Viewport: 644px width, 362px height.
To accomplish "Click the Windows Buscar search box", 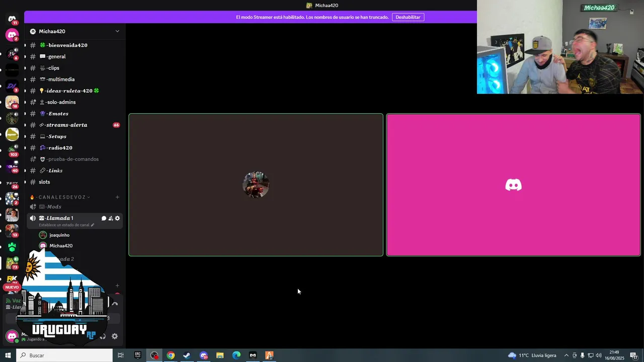I will tap(64, 355).
